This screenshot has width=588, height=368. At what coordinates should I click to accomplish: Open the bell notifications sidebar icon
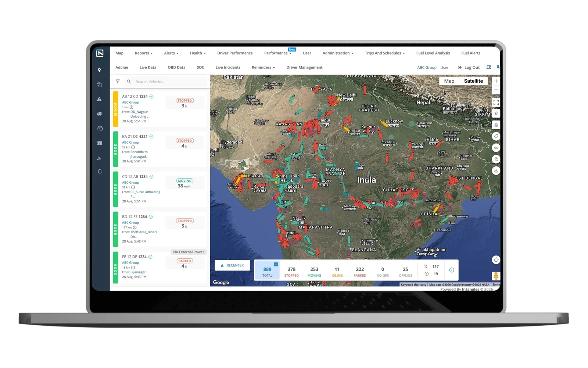point(100,171)
